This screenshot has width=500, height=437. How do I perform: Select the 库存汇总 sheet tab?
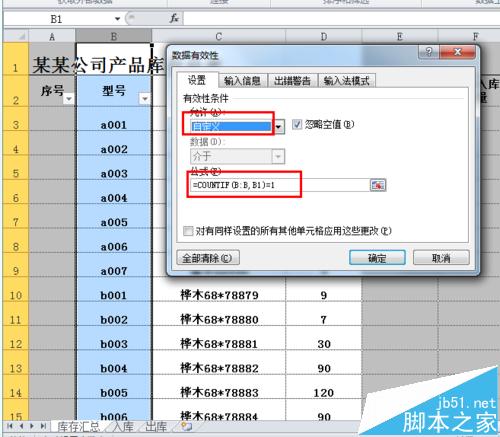(x=78, y=427)
